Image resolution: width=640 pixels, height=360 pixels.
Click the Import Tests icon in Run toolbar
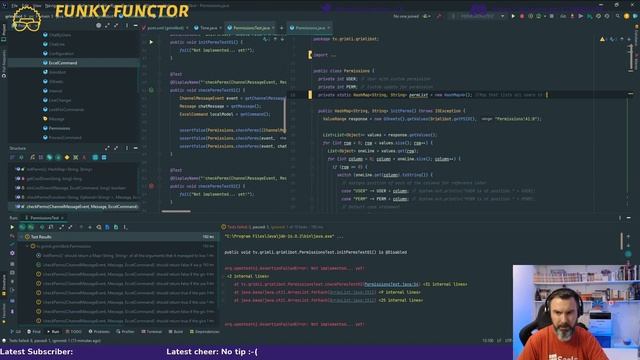coord(107,227)
